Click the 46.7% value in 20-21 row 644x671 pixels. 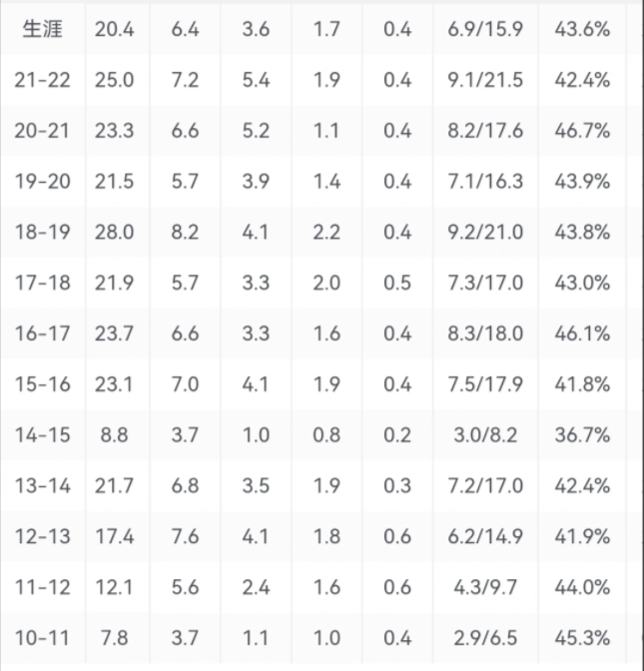pos(582,131)
